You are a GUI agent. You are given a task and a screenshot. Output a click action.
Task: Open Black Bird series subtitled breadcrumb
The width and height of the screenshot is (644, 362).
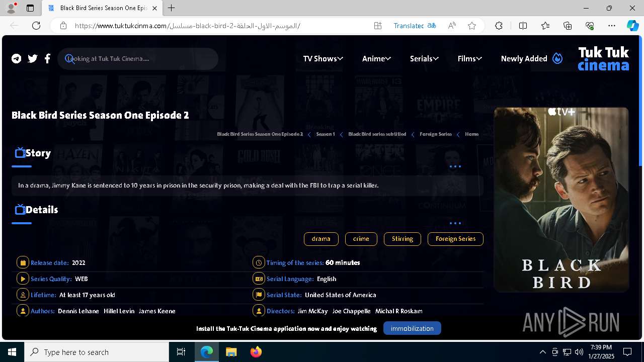[x=377, y=134]
